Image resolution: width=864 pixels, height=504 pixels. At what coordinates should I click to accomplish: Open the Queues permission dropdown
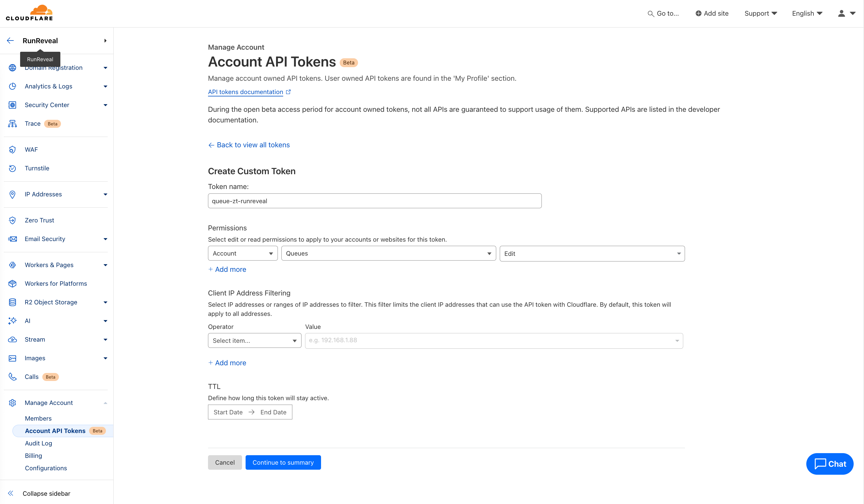[x=388, y=253]
